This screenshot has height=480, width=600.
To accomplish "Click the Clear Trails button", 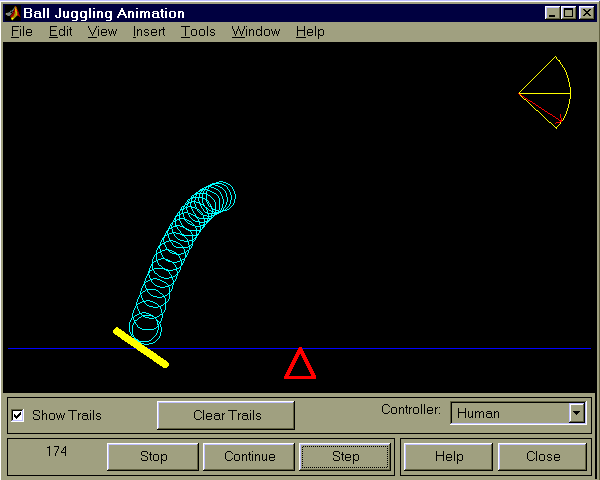I will (x=226, y=415).
